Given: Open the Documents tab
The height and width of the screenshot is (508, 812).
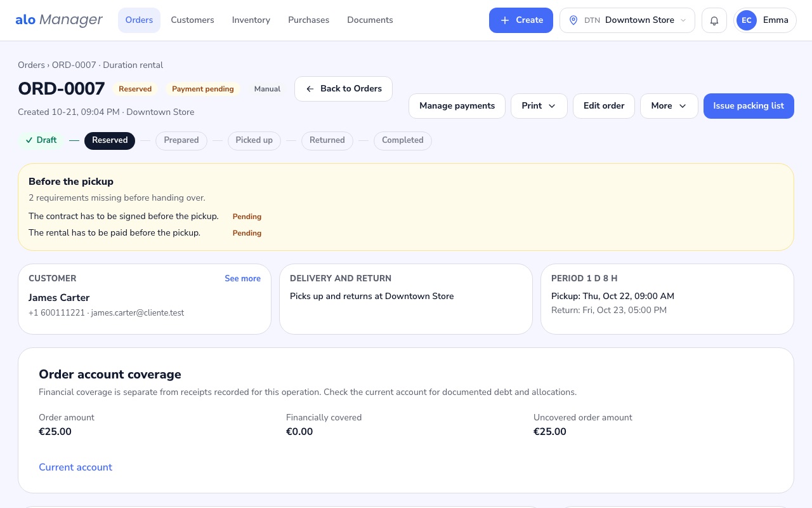Looking at the screenshot, I should (x=370, y=20).
